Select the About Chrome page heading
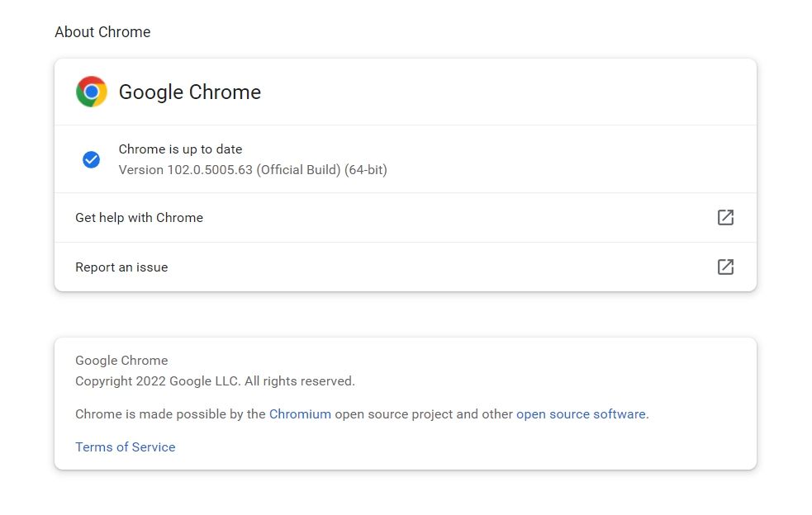 tap(102, 31)
